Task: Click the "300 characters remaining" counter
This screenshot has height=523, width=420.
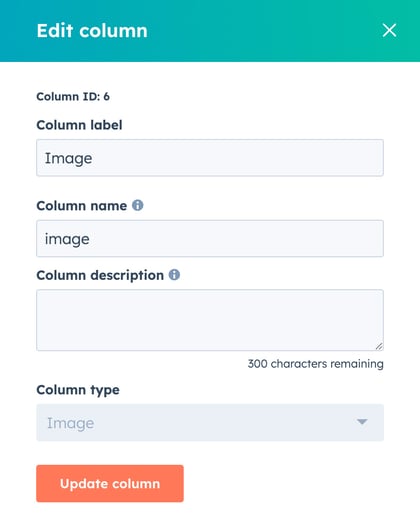Action: [316, 364]
